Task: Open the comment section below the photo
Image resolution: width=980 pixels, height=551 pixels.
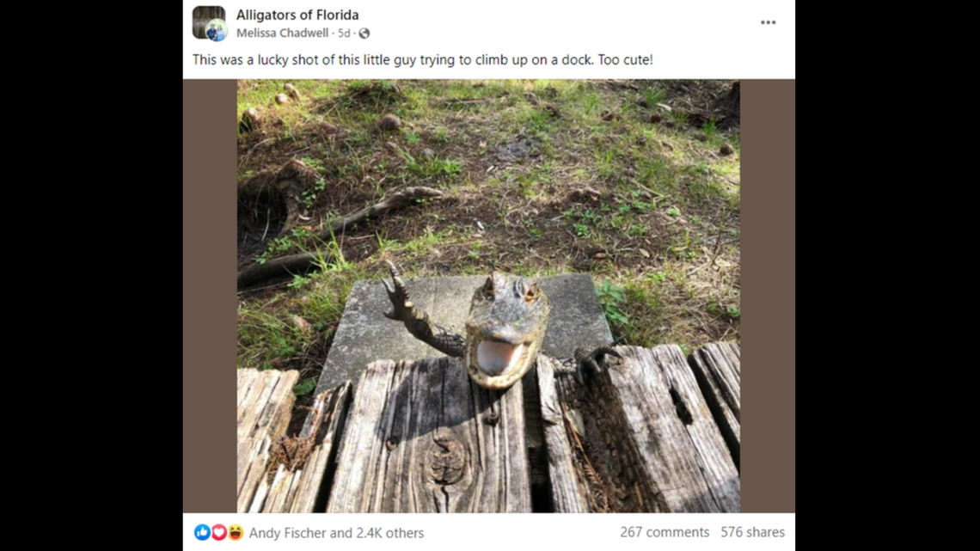Action: pos(666,532)
